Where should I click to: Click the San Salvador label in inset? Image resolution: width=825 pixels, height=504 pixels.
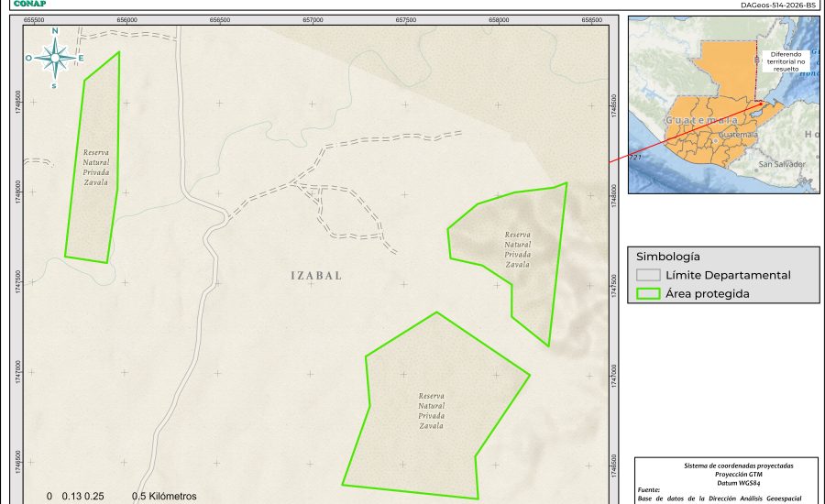point(782,164)
